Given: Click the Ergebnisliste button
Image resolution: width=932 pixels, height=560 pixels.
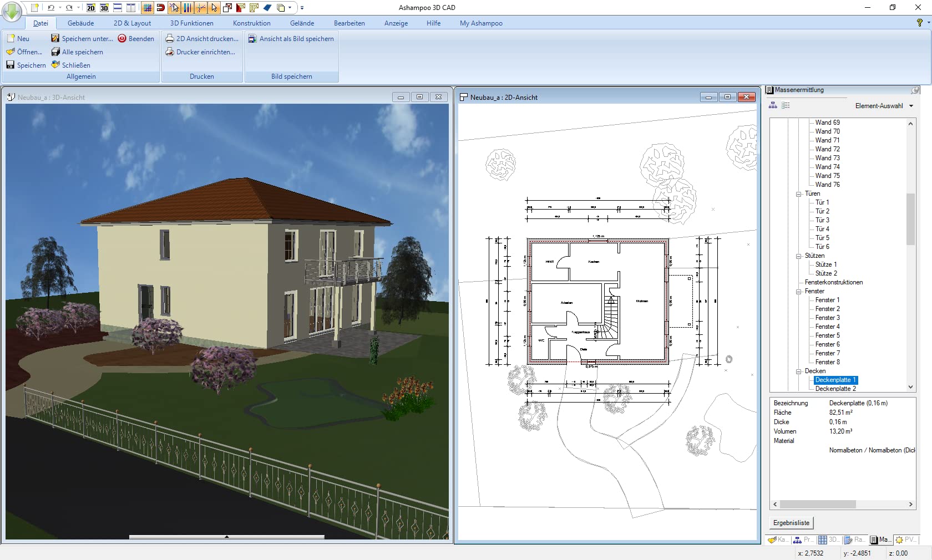Looking at the screenshot, I should pyautogui.click(x=791, y=523).
